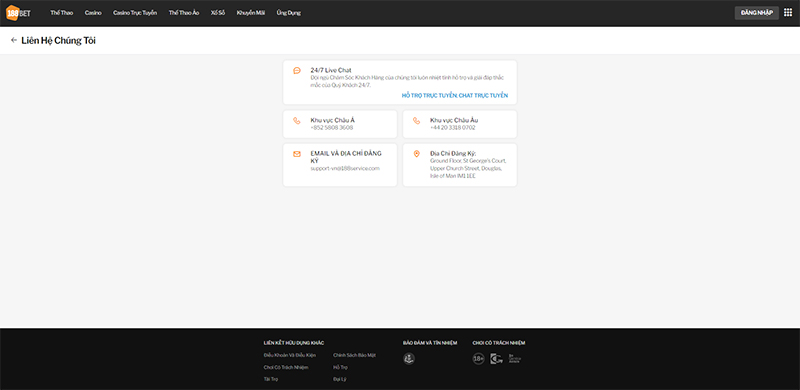
Task: Click the Asia phone number +852 5808 3608
Action: (332, 128)
